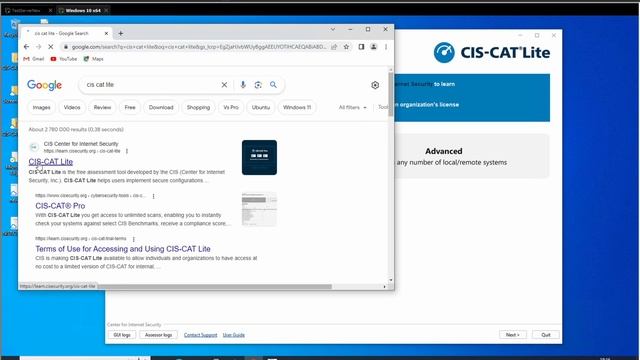640x360 pixels.
Task: Select the Vs Pro filter chip
Action: point(231,107)
